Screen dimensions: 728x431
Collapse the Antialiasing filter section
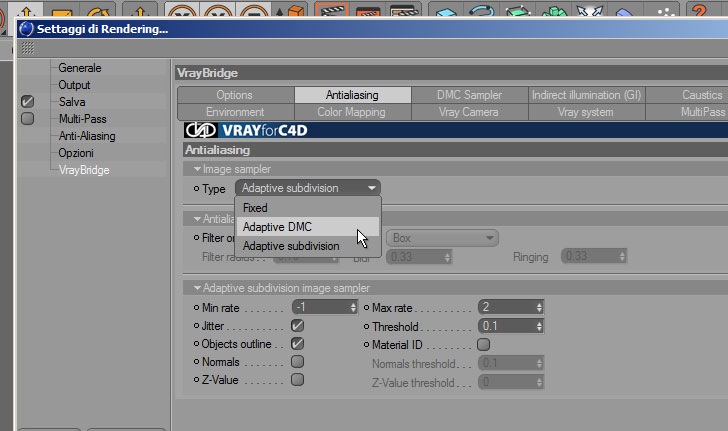pyautogui.click(x=197, y=219)
